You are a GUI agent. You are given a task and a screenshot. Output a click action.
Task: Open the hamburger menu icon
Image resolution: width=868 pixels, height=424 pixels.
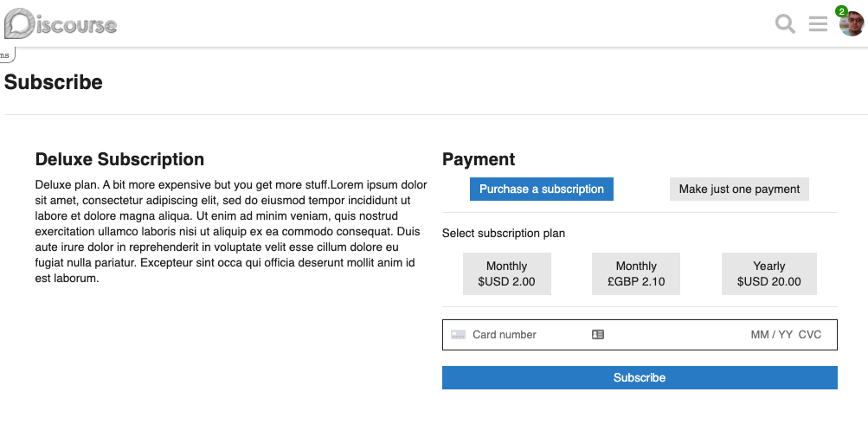pyautogui.click(x=818, y=24)
